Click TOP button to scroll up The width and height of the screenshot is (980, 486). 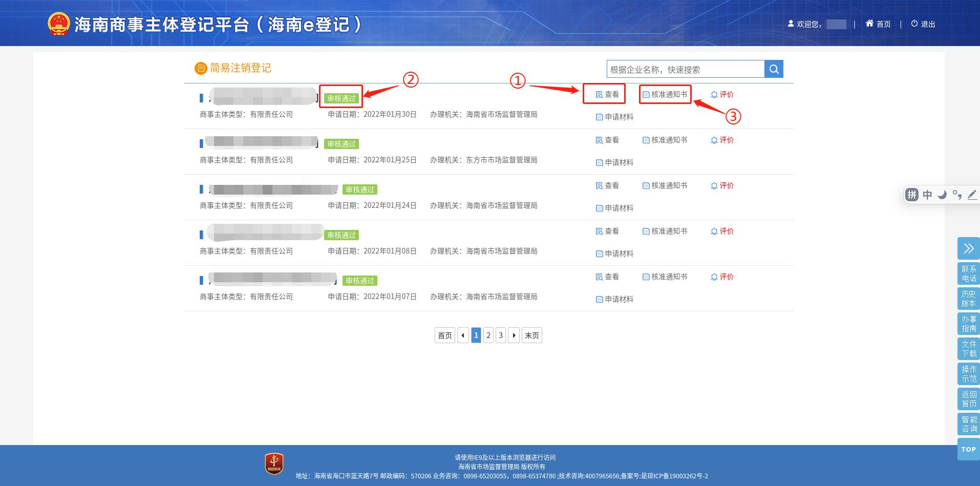(x=968, y=449)
